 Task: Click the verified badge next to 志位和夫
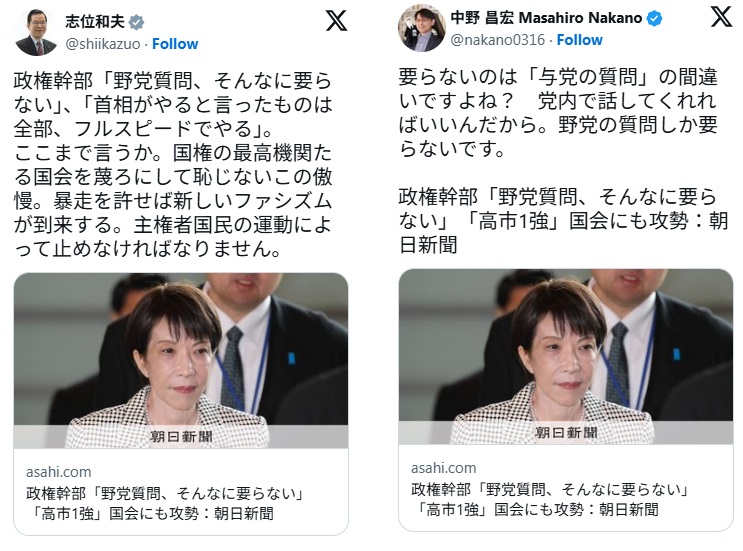click(x=137, y=22)
